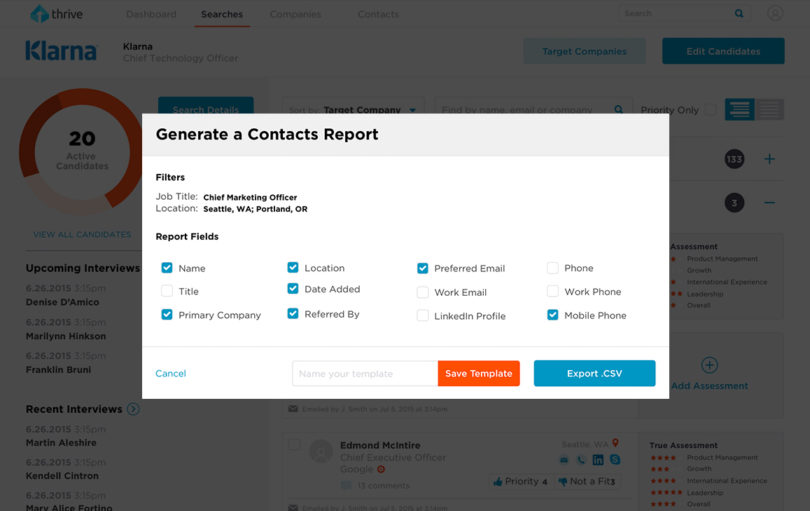Collapse the group with 3 candidates

(x=769, y=203)
